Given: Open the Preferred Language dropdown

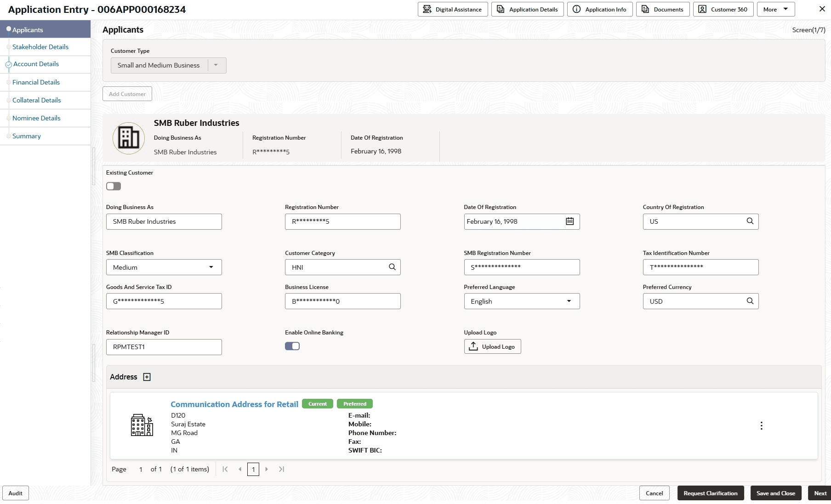Looking at the screenshot, I should [522, 301].
